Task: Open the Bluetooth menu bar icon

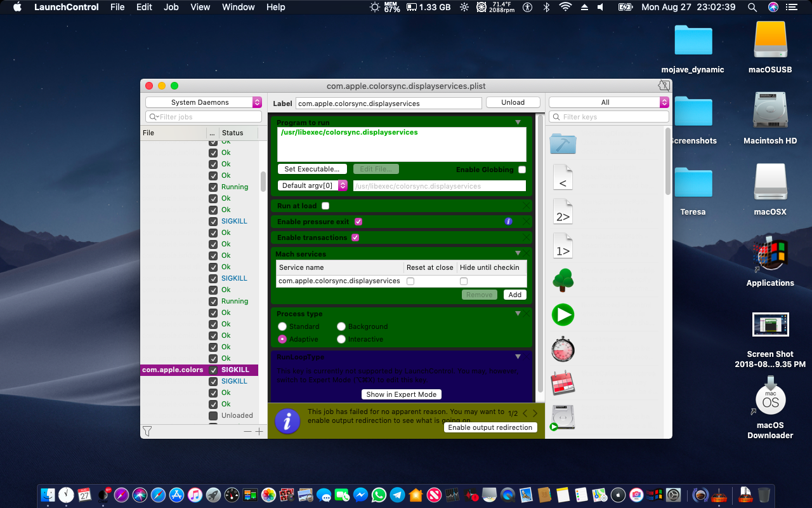Action: pyautogui.click(x=546, y=7)
